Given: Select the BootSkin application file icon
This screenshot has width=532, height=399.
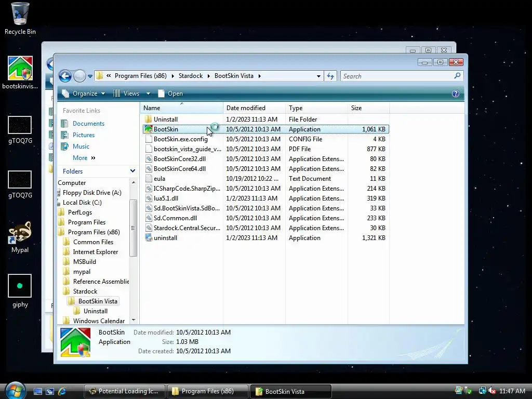Looking at the screenshot, I should coord(148,129).
